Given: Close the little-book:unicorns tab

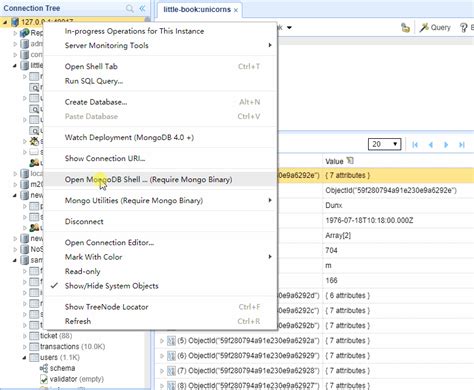Looking at the screenshot, I should 236,10.
